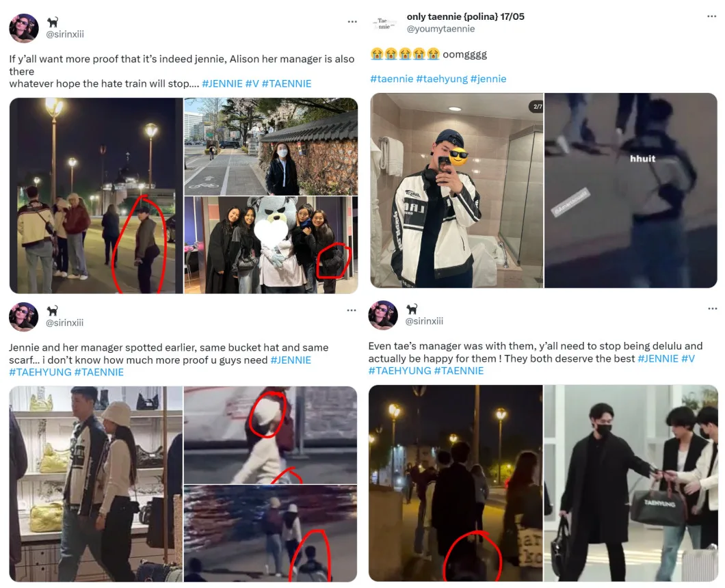Click sirinxiii avatar on top-left tweet
725x588 pixels.
[x=23, y=28]
